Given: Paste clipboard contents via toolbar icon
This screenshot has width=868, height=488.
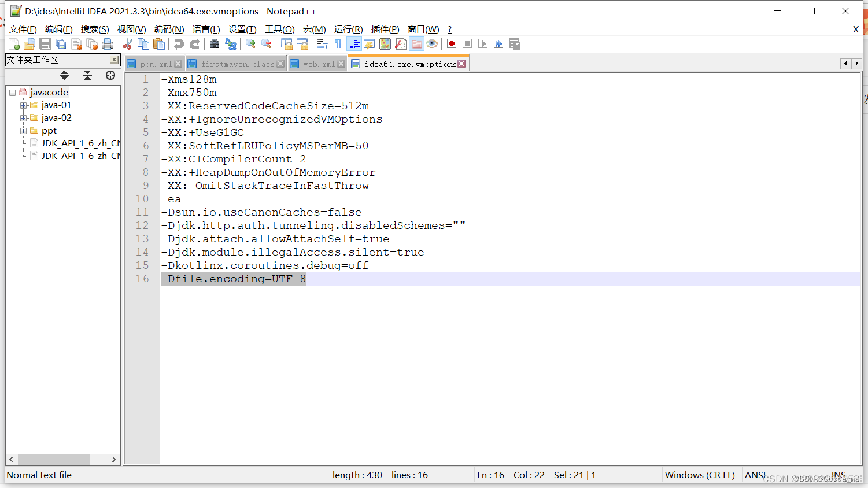Looking at the screenshot, I should 157,43.
